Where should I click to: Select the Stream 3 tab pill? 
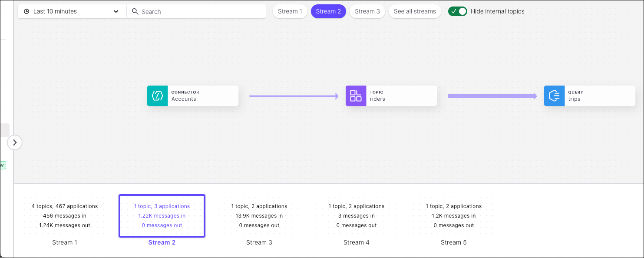(367, 12)
